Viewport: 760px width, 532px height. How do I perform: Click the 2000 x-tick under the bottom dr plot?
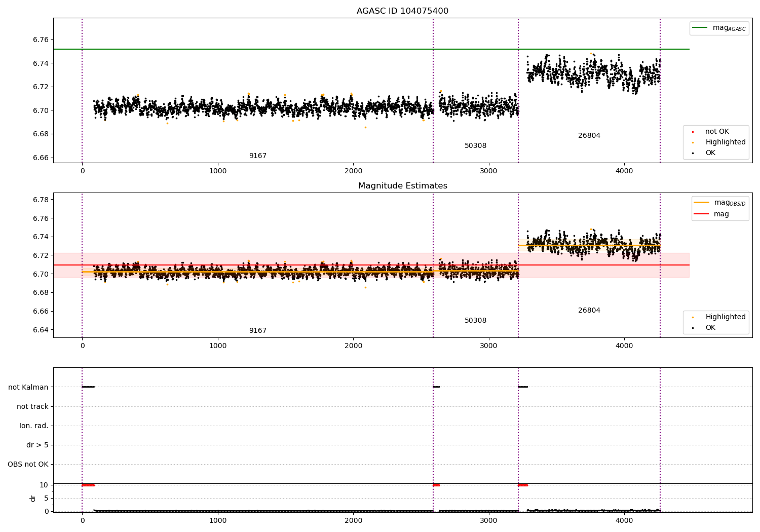(353, 520)
